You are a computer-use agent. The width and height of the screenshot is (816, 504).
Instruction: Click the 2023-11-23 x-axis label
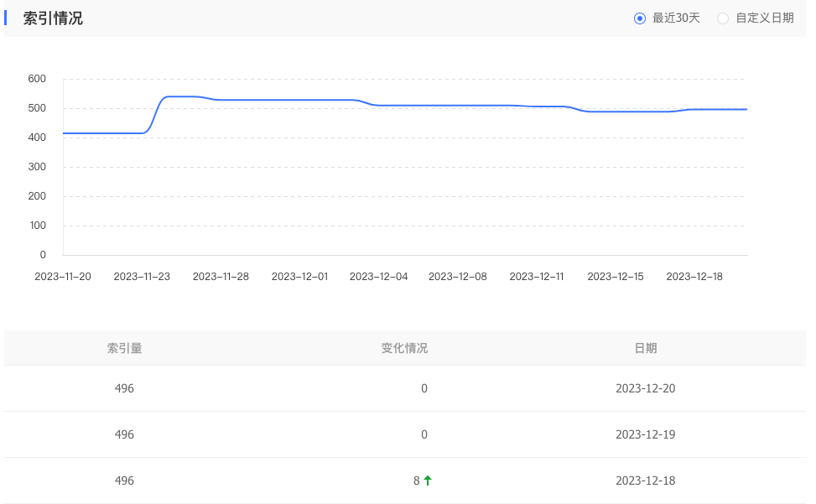[142, 277]
